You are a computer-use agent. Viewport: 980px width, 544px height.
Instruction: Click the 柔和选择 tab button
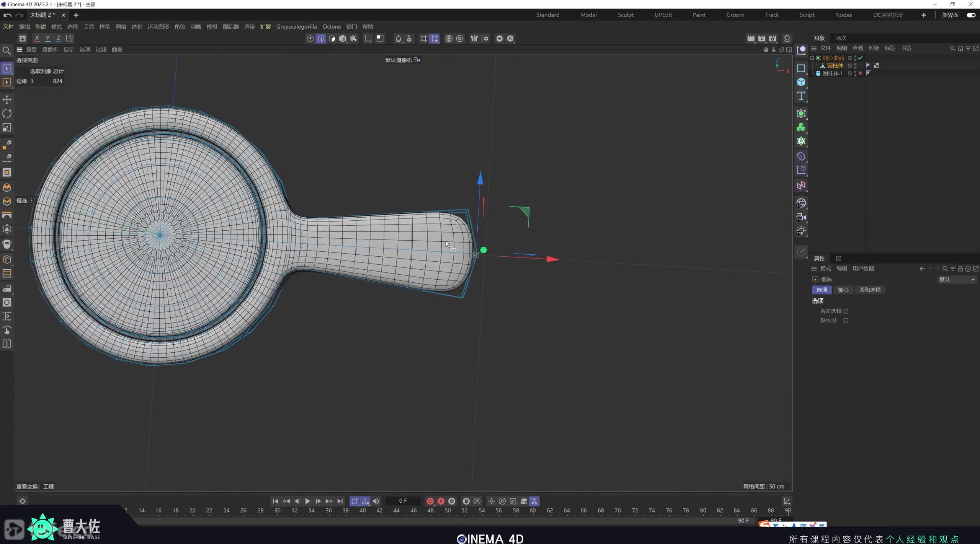pos(870,290)
